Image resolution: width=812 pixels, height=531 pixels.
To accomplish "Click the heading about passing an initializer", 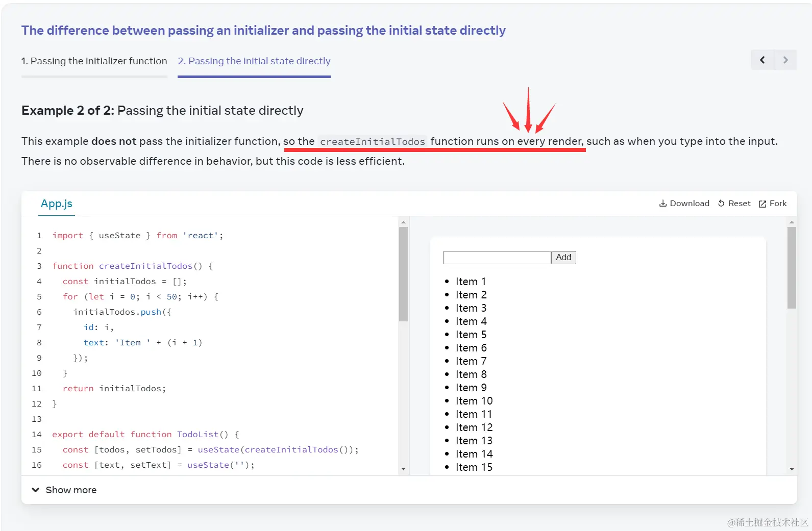I will click(x=263, y=31).
